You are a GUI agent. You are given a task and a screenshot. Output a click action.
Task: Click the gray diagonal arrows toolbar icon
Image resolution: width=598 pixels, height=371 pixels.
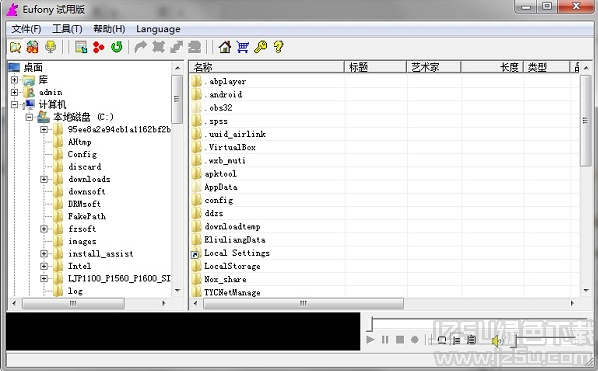coord(177,47)
